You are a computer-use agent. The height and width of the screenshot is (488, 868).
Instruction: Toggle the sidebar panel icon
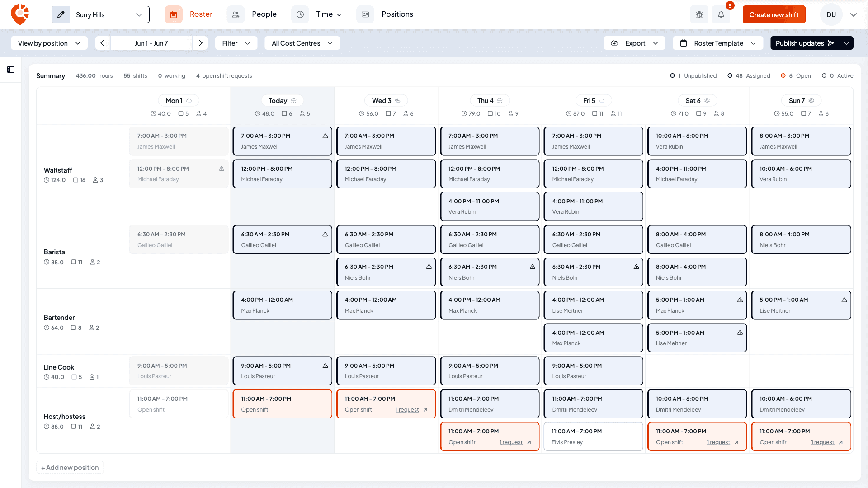click(x=10, y=70)
